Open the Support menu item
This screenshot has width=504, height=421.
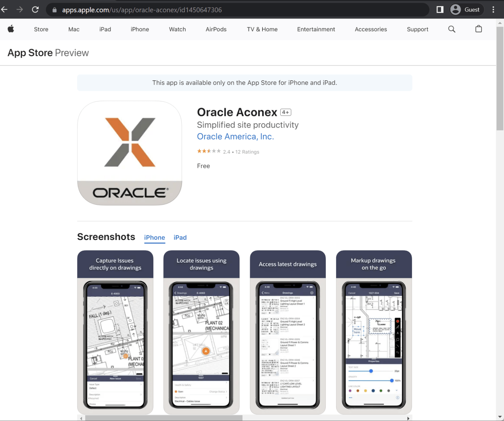tap(417, 29)
